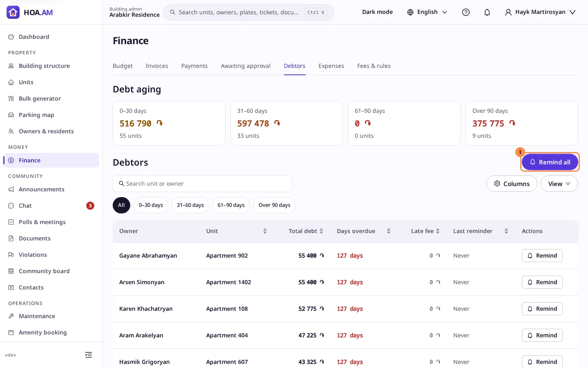The width and height of the screenshot is (588, 368).
Task: Open the Awaiting approval tab
Action: (x=246, y=66)
